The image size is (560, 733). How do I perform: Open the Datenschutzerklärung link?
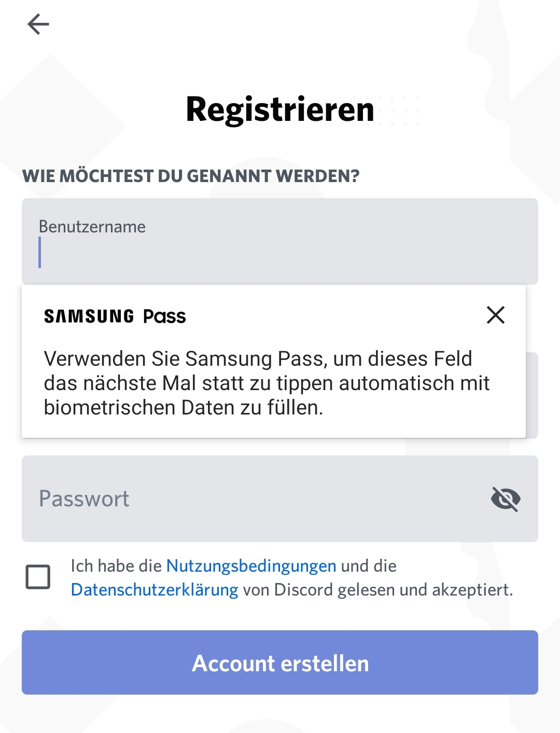pos(155,590)
